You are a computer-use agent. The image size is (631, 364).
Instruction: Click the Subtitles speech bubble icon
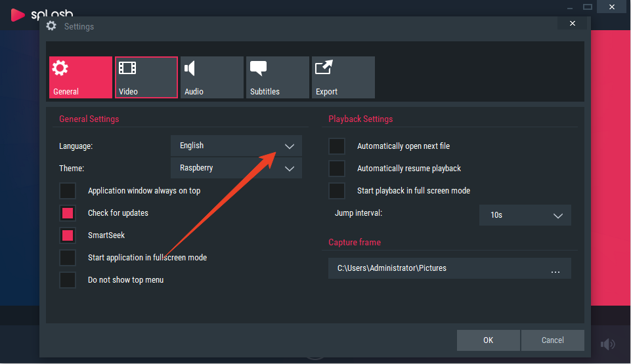coord(258,68)
